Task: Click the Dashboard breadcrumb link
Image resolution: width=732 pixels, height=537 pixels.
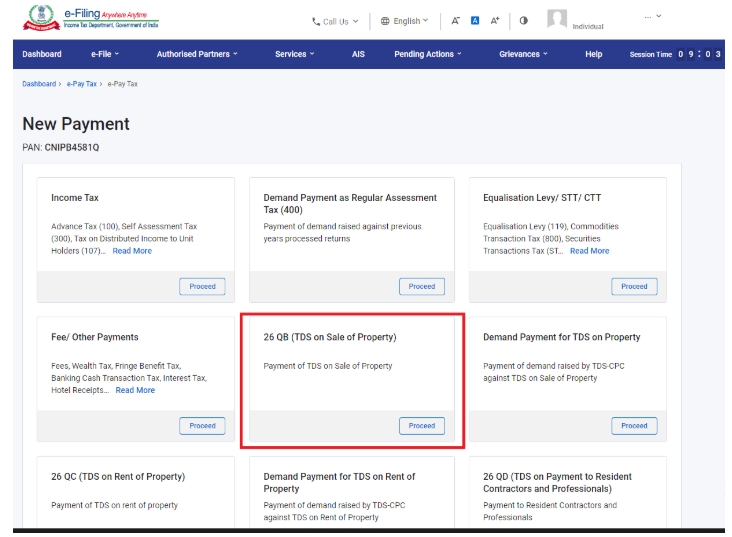Action: (x=39, y=84)
